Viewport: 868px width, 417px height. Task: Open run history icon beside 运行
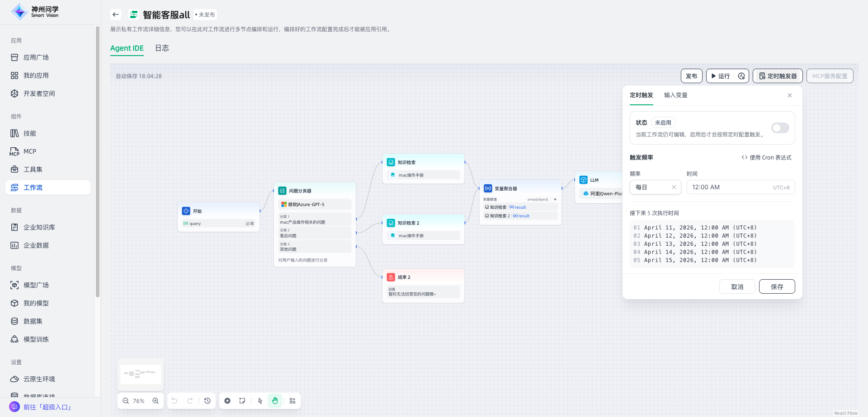[741, 76]
